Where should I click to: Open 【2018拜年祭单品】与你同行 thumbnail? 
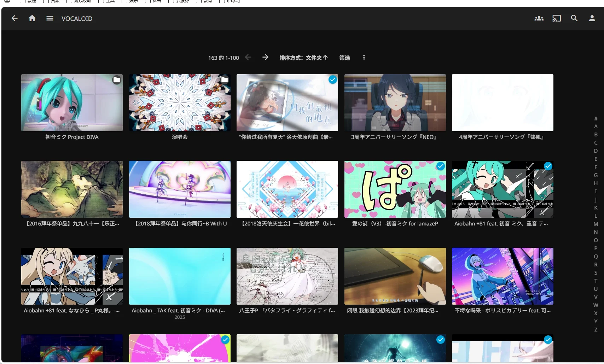click(180, 189)
